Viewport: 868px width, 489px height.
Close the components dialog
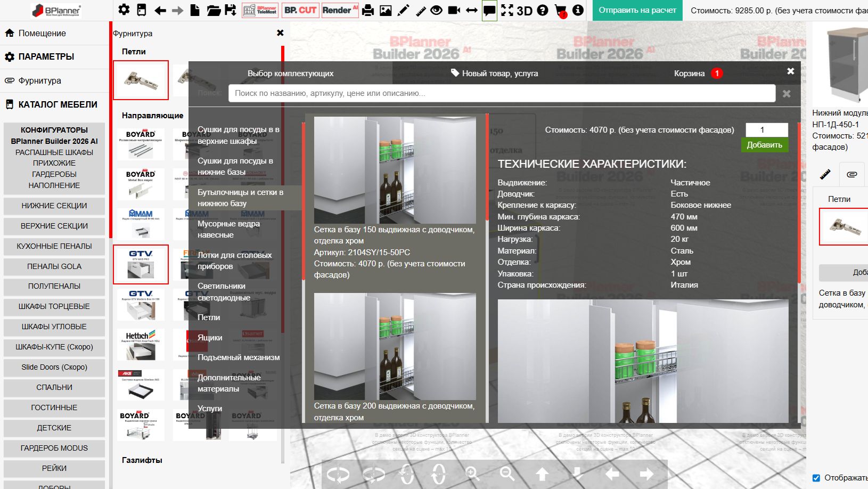click(x=791, y=71)
